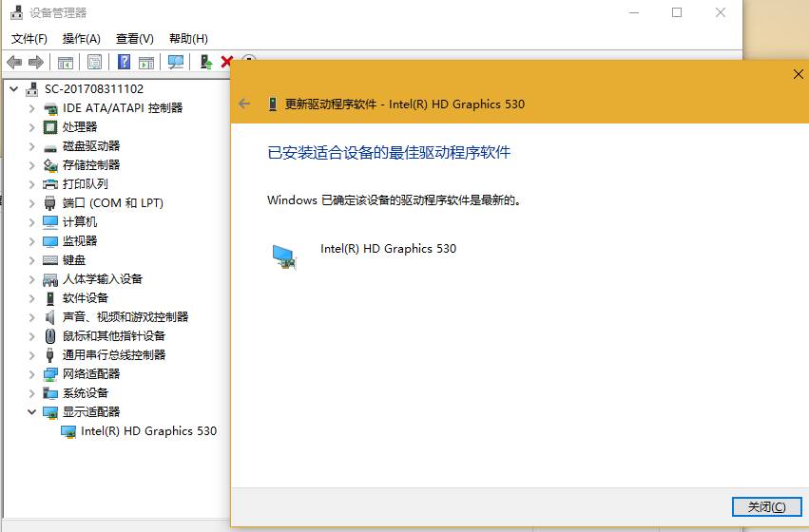Click the sound controllers speaker icon
Image resolution: width=809 pixels, height=532 pixels.
(50, 317)
